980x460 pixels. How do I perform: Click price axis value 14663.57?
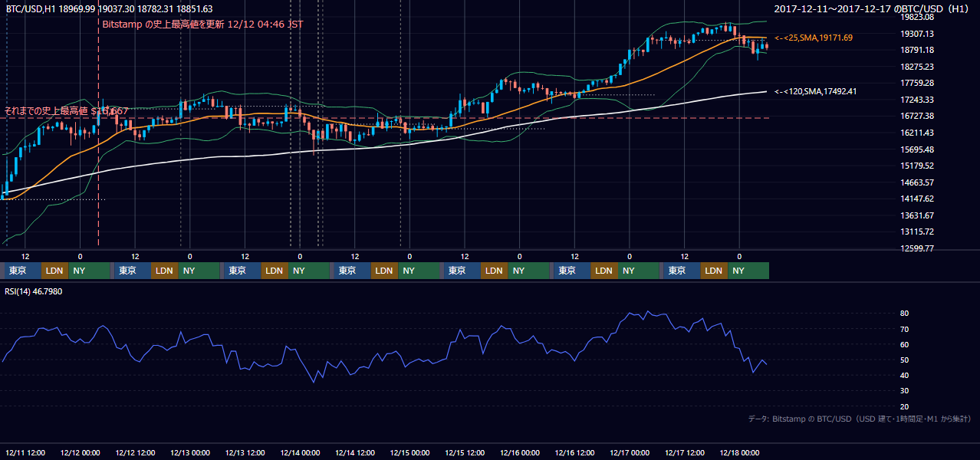pyautogui.click(x=916, y=182)
